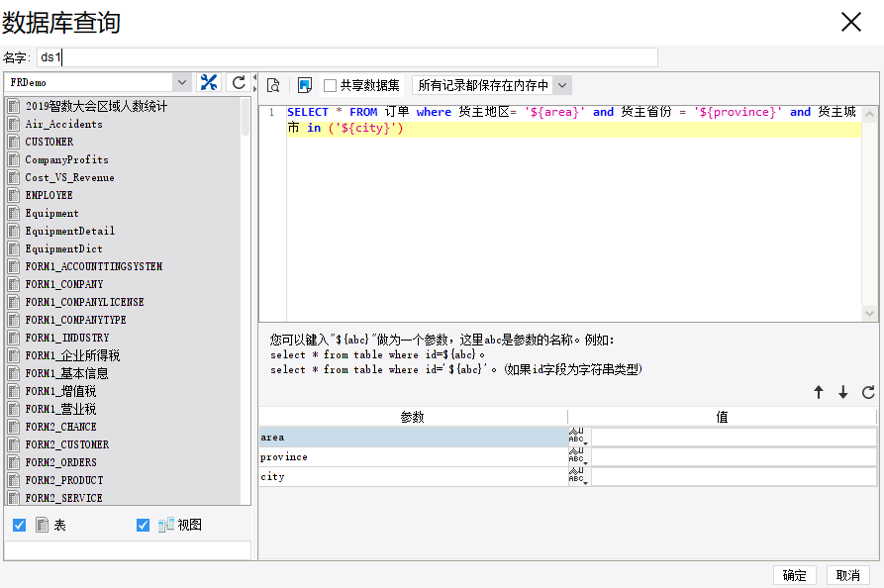This screenshot has height=588, width=884.
Task: Toggle the 共享数据集 checkbox
Action: [331, 85]
